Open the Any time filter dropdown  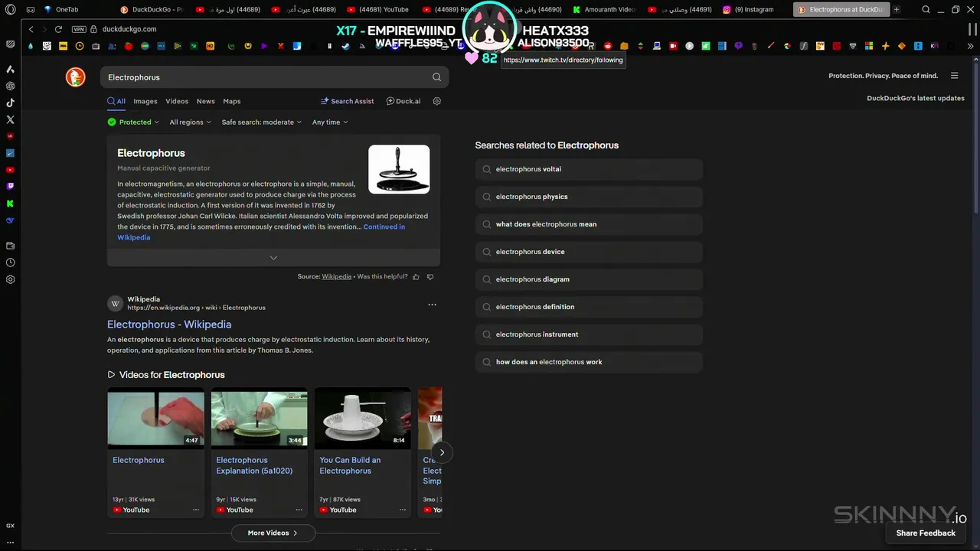pyautogui.click(x=330, y=122)
